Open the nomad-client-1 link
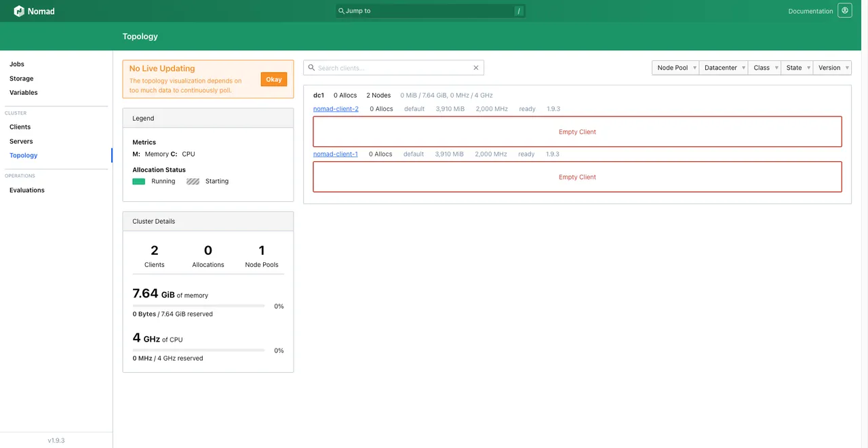The width and height of the screenshot is (868, 448). (336, 155)
